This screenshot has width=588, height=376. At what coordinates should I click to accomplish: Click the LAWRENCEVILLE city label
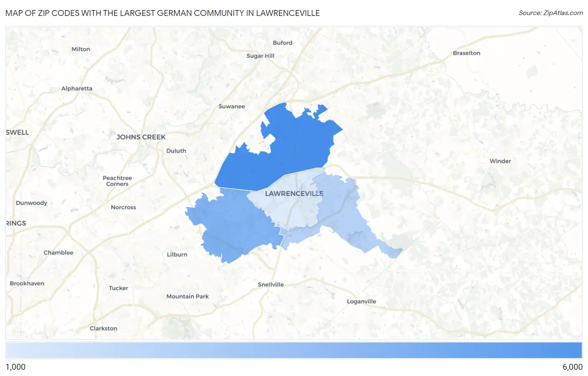point(294,194)
